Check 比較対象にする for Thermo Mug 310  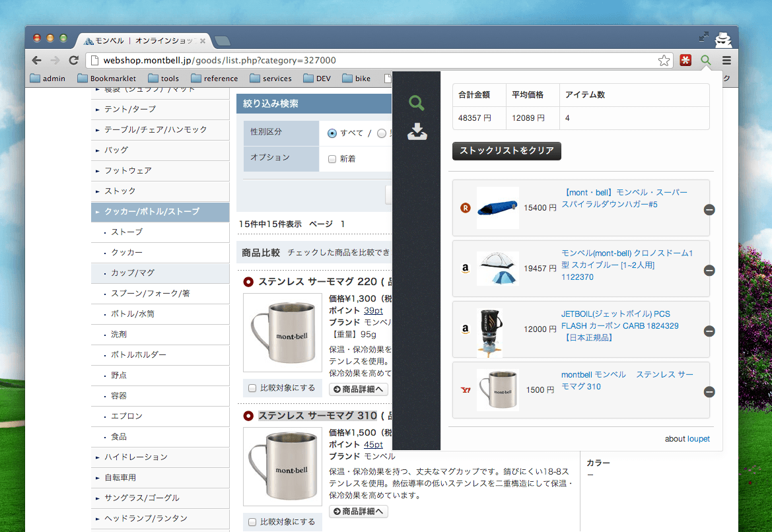(252, 522)
